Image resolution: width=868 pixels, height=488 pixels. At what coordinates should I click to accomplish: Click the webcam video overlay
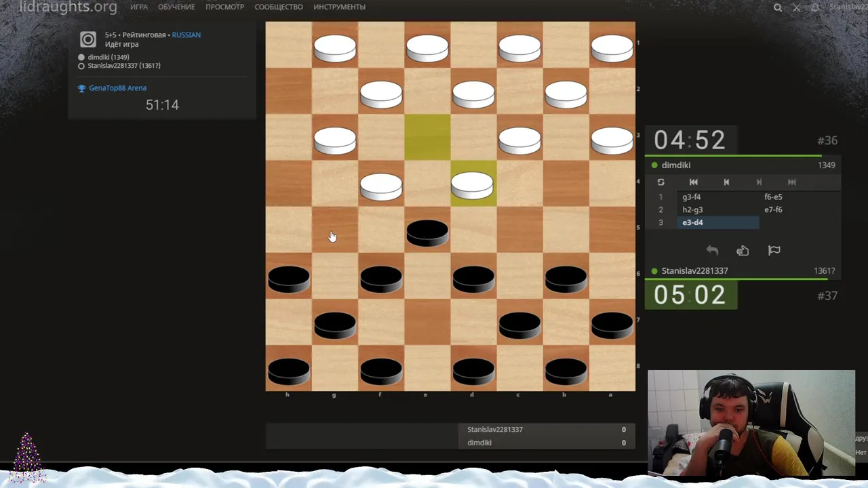[x=751, y=423]
